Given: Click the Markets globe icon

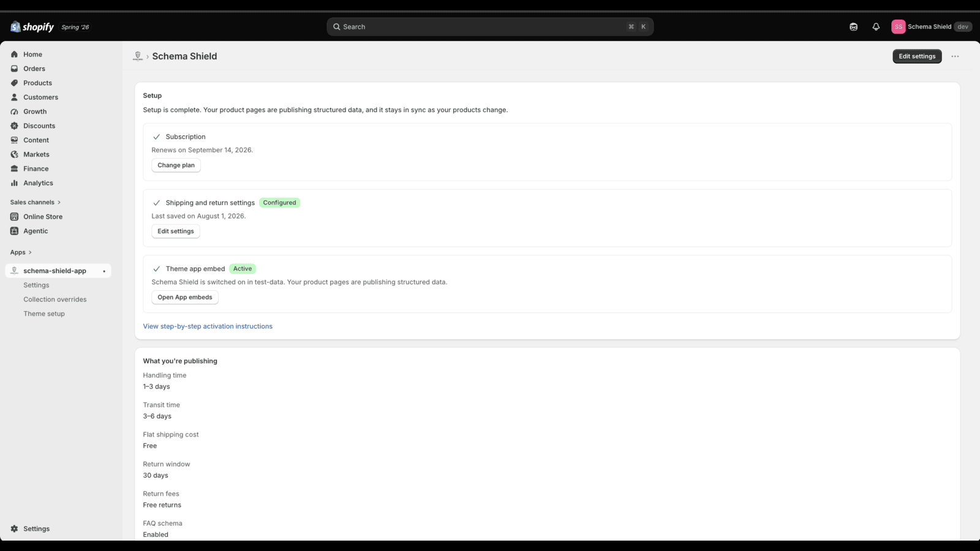Looking at the screenshot, I should click(x=14, y=154).
